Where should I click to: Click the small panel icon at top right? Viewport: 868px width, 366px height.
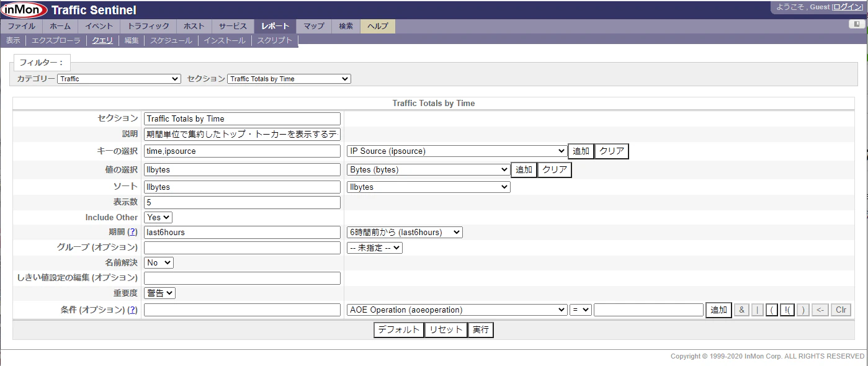857,24
